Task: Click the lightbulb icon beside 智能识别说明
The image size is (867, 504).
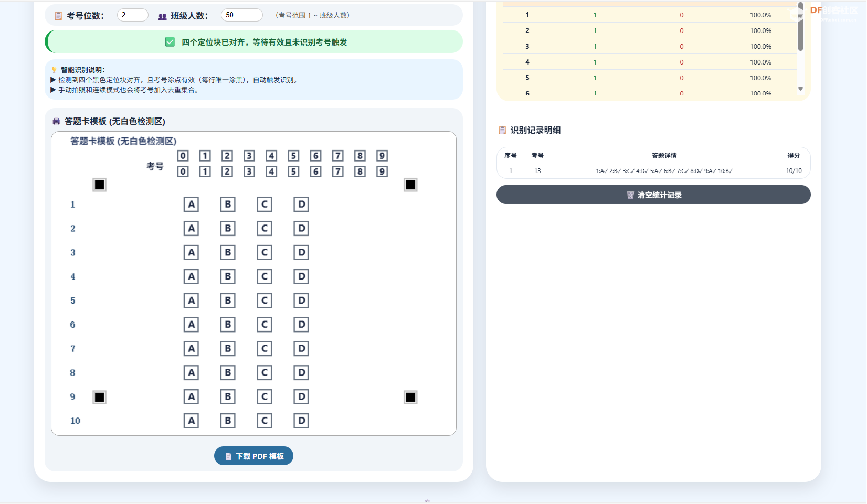Action: click(54, 70)
